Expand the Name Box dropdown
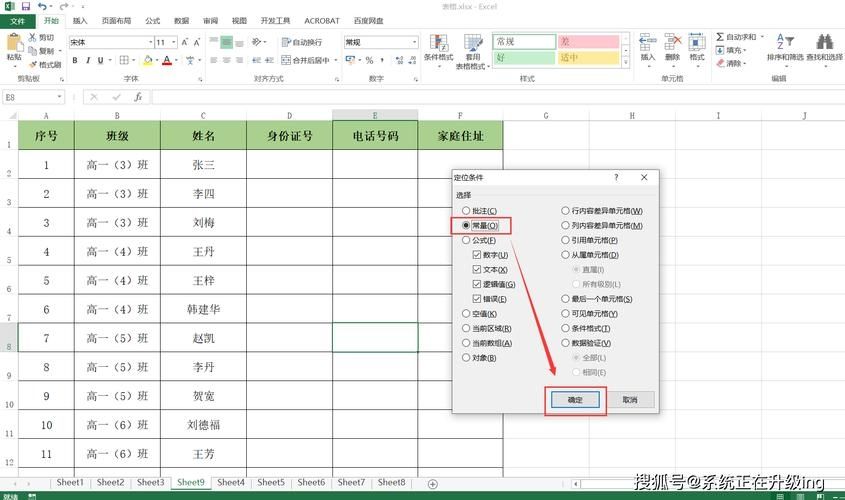The image size is (845, 500). click(x=59, y=97)
